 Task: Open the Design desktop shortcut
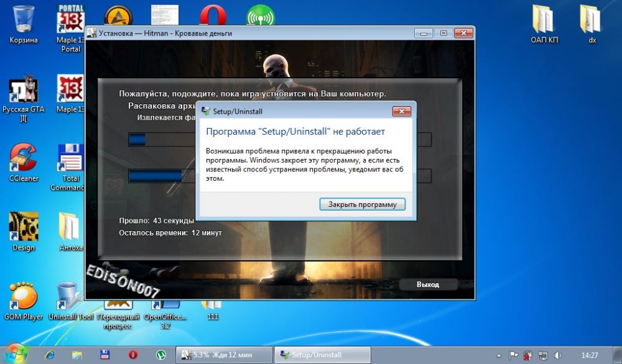(24, 232)
